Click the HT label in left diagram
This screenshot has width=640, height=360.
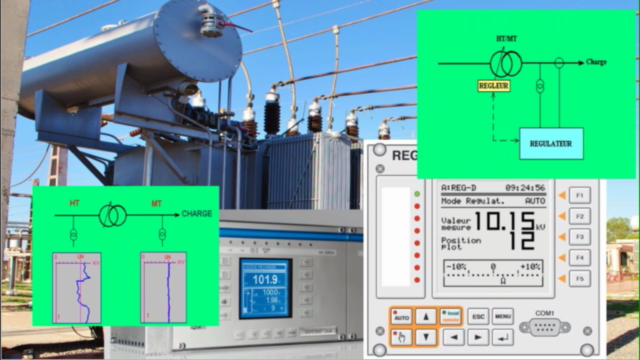[x=74, y=203]
